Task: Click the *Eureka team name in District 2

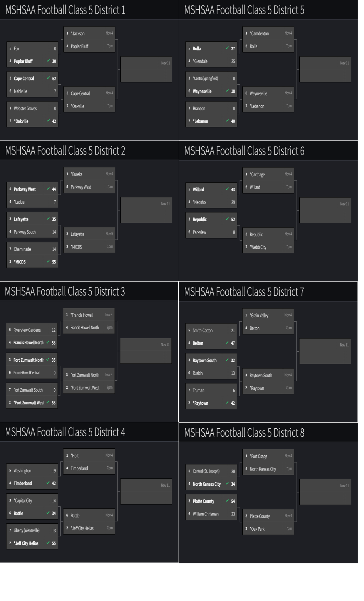Action: (77, 174)
